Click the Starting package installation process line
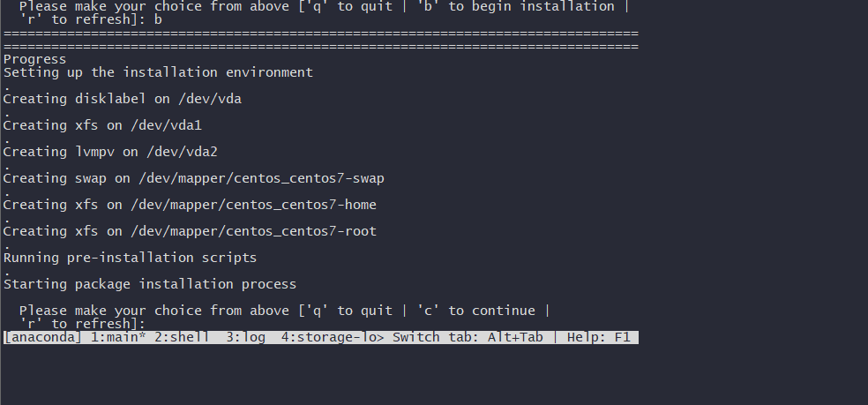The height and width of the screenshot is (405, 868). [x=150, y=284]
